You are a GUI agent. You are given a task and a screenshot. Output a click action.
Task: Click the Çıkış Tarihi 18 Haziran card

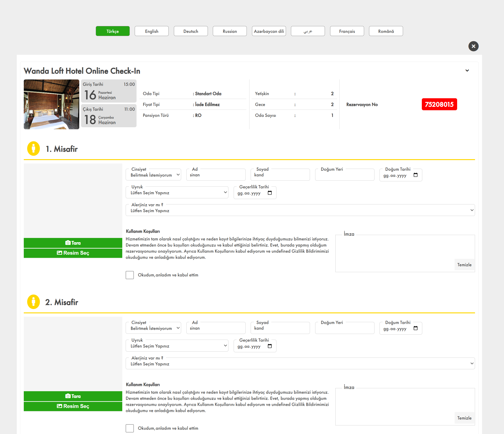(108, 116)
